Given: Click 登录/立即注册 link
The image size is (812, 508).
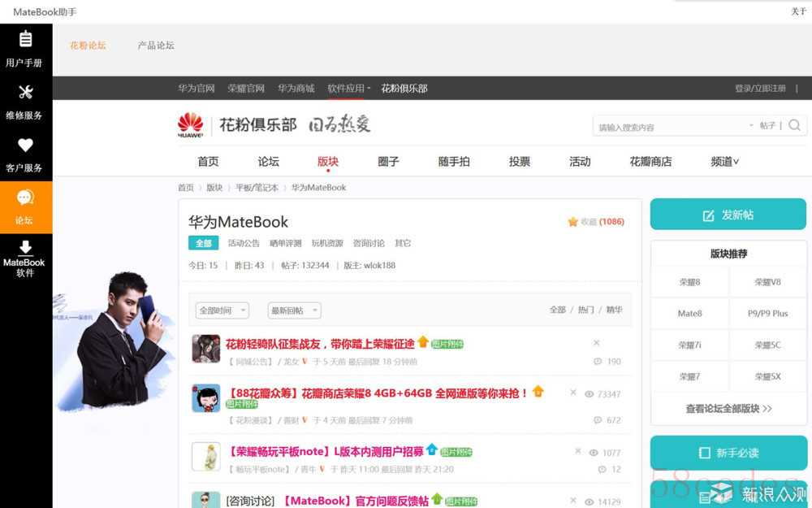Looking at the screenshot, I should click(x=760, y=89).
